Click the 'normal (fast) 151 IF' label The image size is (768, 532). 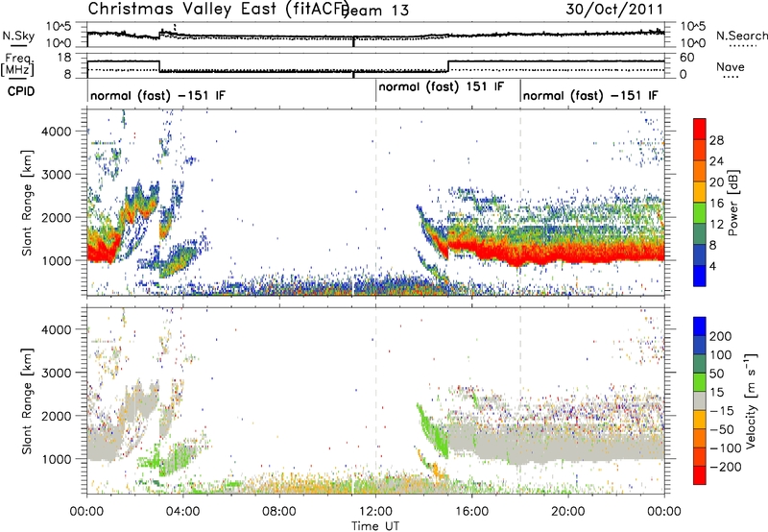442,87
